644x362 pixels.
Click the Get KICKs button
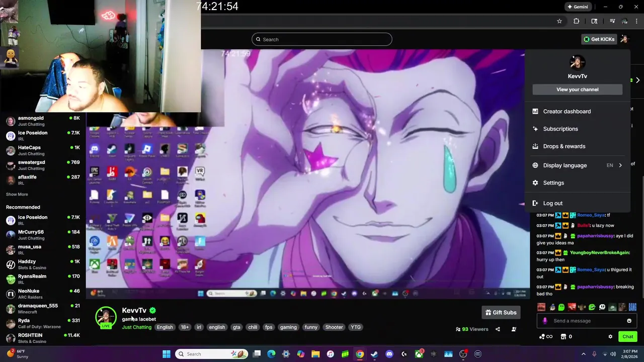599,39
